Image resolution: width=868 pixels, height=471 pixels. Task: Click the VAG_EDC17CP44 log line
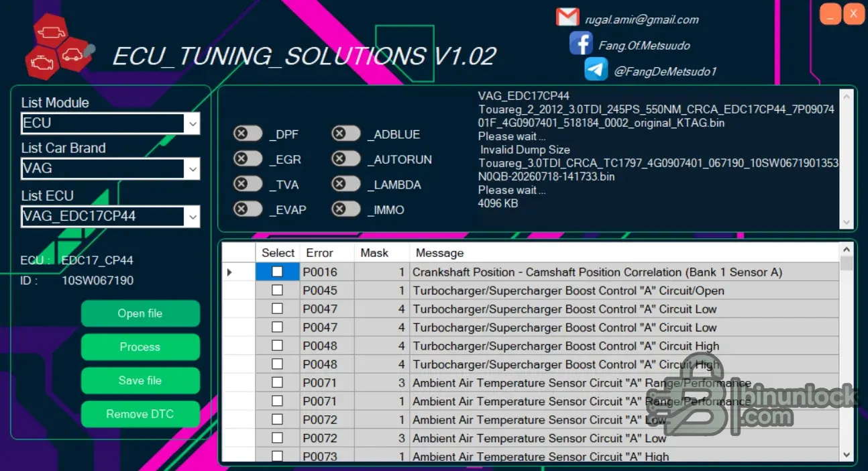tap(524, 96)
